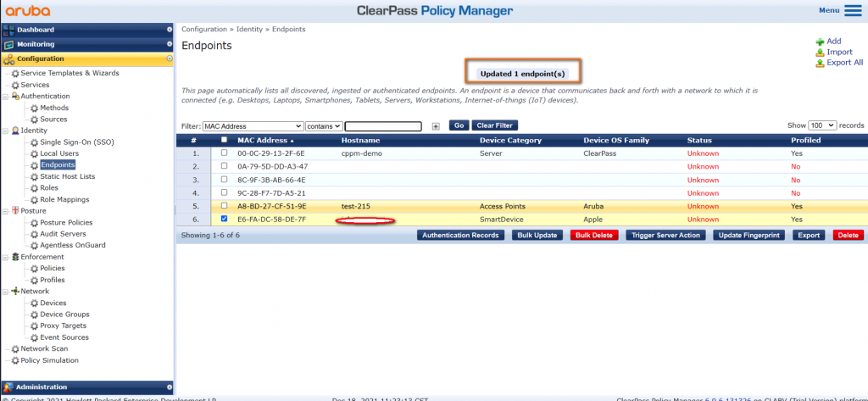The image size is (868, 401).
Task: Click the Bulk Update button
Action: (x=537, y=236)
